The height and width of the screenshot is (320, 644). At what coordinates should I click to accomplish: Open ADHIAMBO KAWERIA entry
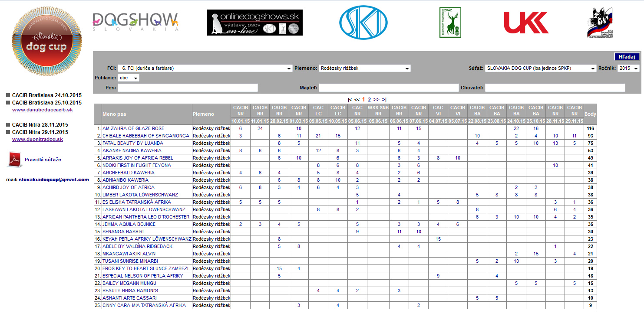point(125,180)
